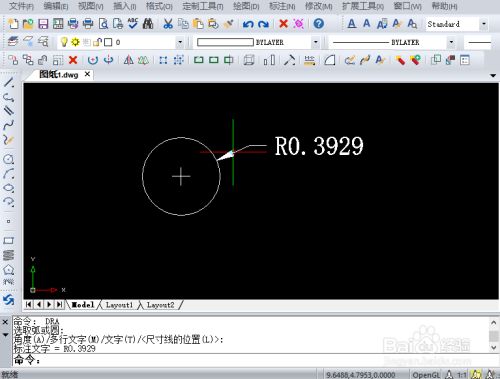Image resolution: width=500 pixels, height=379 pixels.
Task: Open the 帮助(H) menu
Action: 445,6
